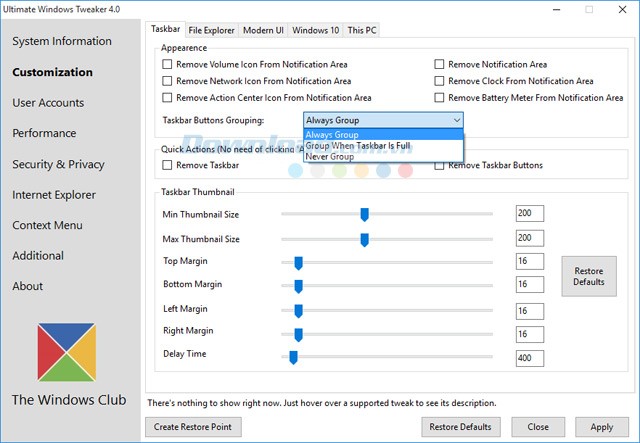Viewport: 640px width, 443px height.
Task: Enable Remove Volume Icon From Notification Area
Action: (x=168, y=65)
